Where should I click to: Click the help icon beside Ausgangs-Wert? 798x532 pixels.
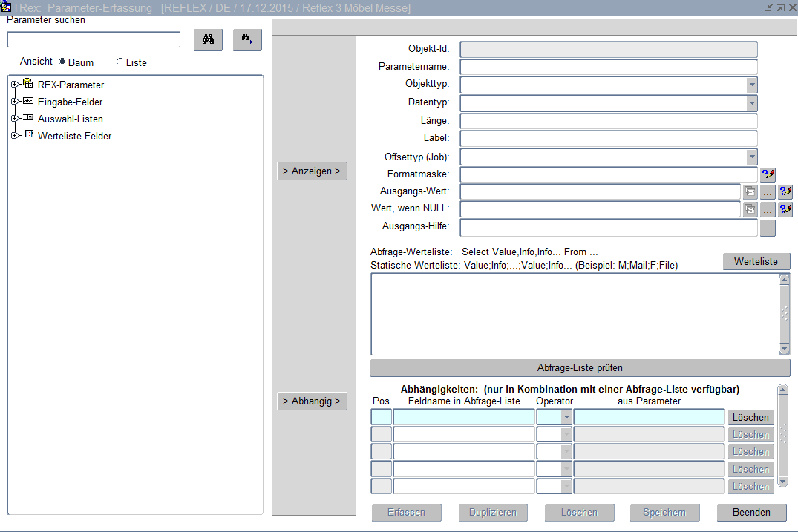pyautogui.click(x=785, y=191)
